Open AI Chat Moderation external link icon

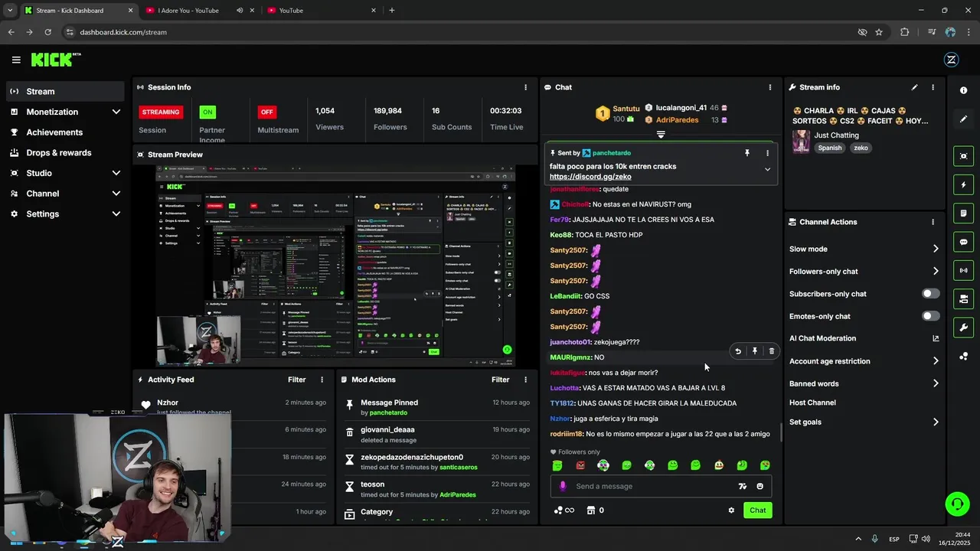(x=936, y=338)
